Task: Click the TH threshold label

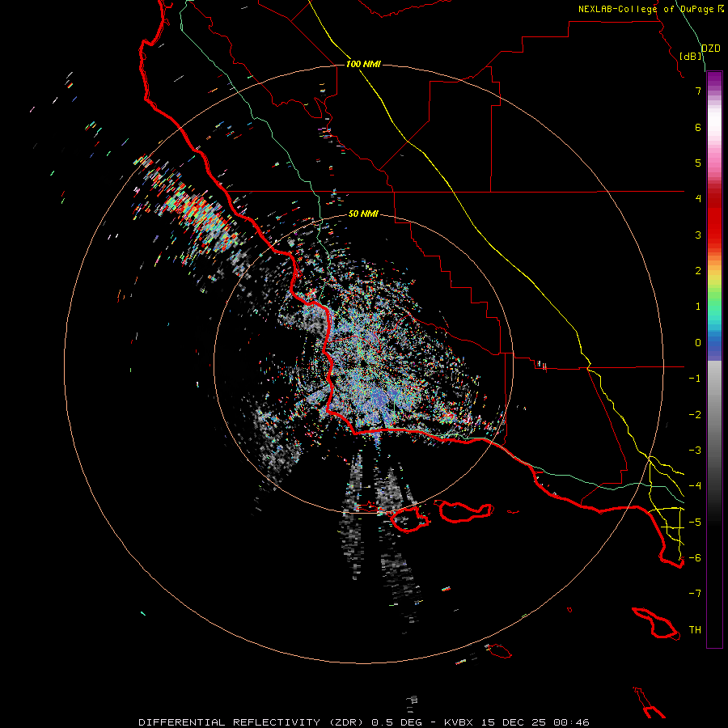Action: [695, 630]
